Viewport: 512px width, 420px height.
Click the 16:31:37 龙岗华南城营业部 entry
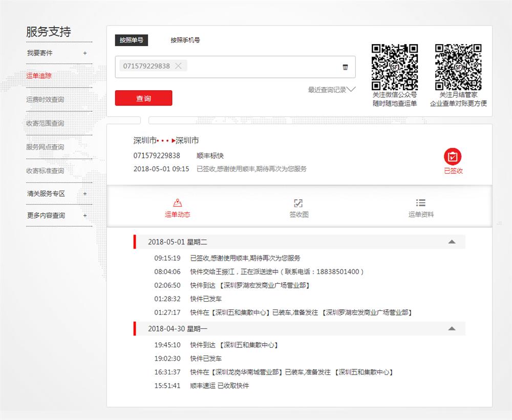coord(273,372)
